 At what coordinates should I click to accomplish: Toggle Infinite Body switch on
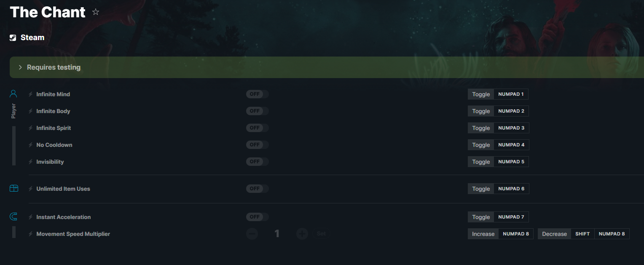[x=257, y=111]
